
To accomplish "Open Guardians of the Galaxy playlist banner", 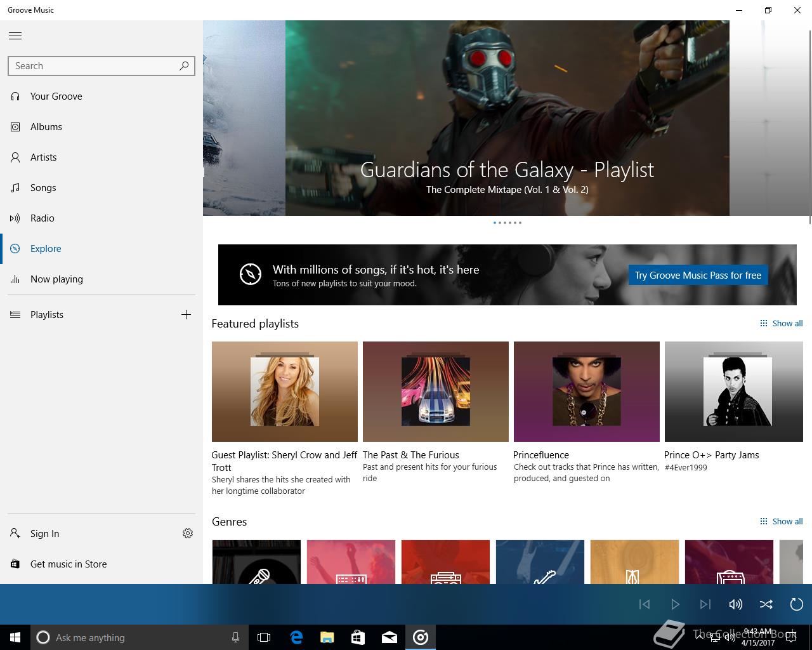I will click(507, 118).
